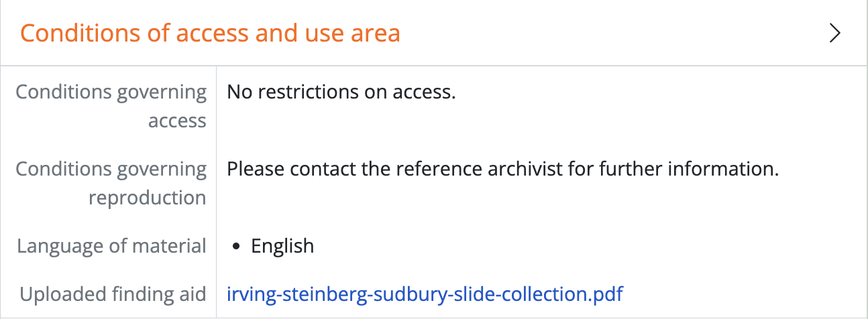
Task: Click the 'access' word under first 'Conditions governing'
Action: (177, 121)
